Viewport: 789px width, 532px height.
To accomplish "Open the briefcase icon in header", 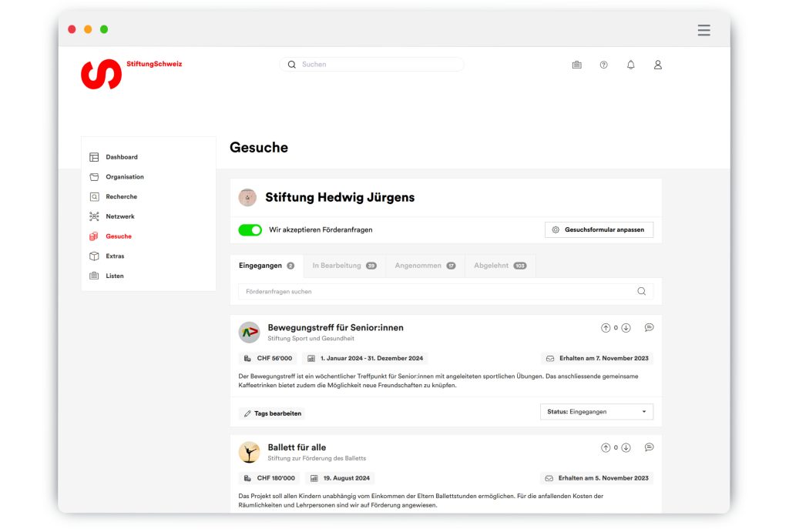I will tap(576, 65).
